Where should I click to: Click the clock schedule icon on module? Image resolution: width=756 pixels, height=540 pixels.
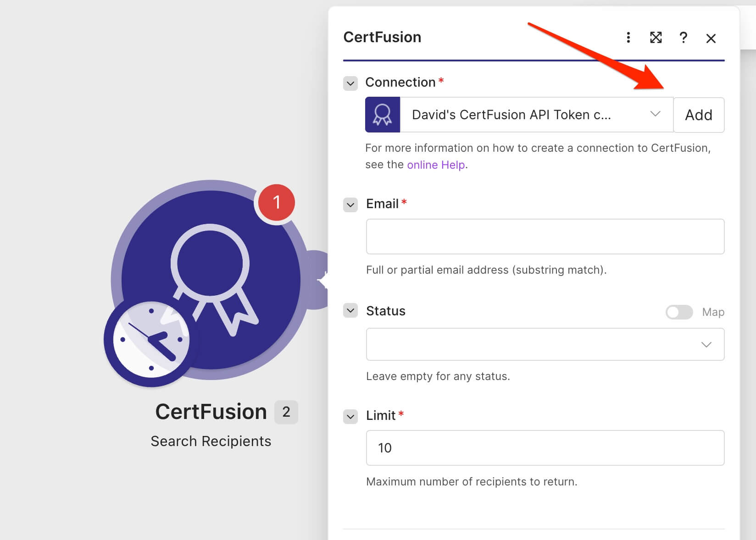click(x=151, y=340)
